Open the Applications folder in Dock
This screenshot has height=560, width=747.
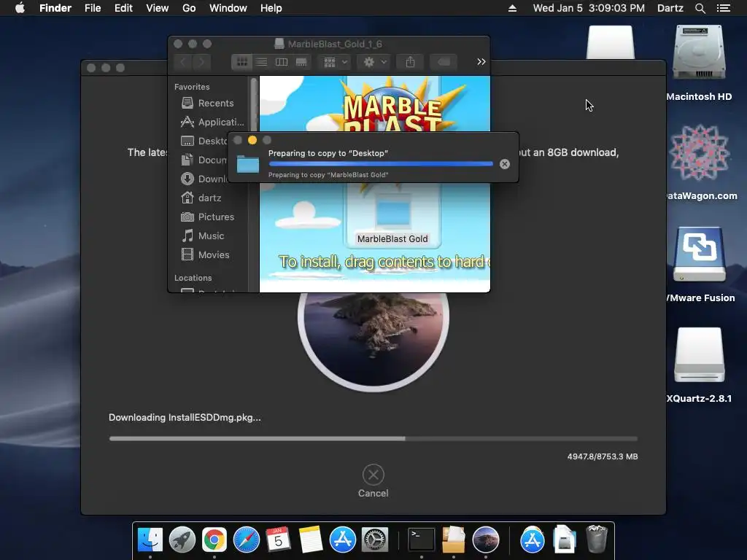click(532, 540)
